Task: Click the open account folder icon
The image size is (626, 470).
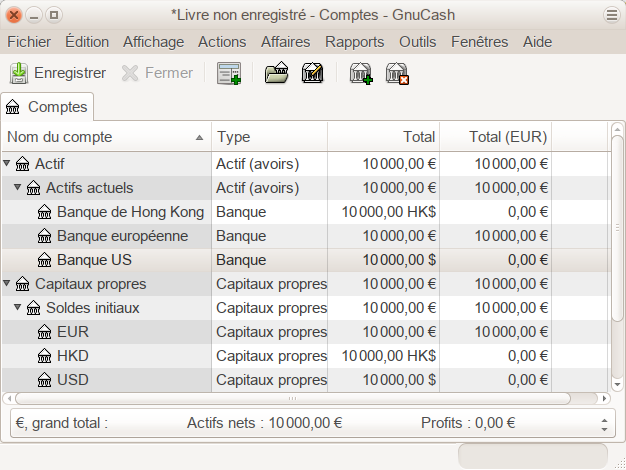Action: [x=276, y=73]
